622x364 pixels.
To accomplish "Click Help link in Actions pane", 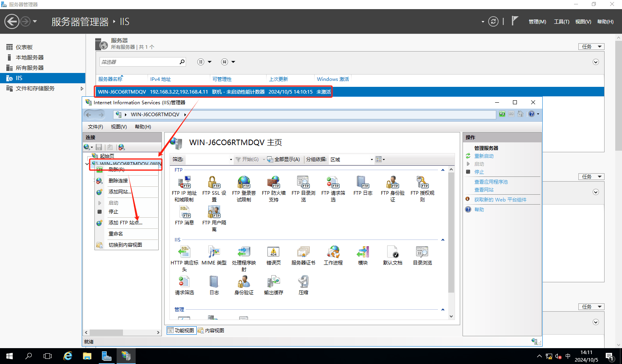I will coord(479,210).
